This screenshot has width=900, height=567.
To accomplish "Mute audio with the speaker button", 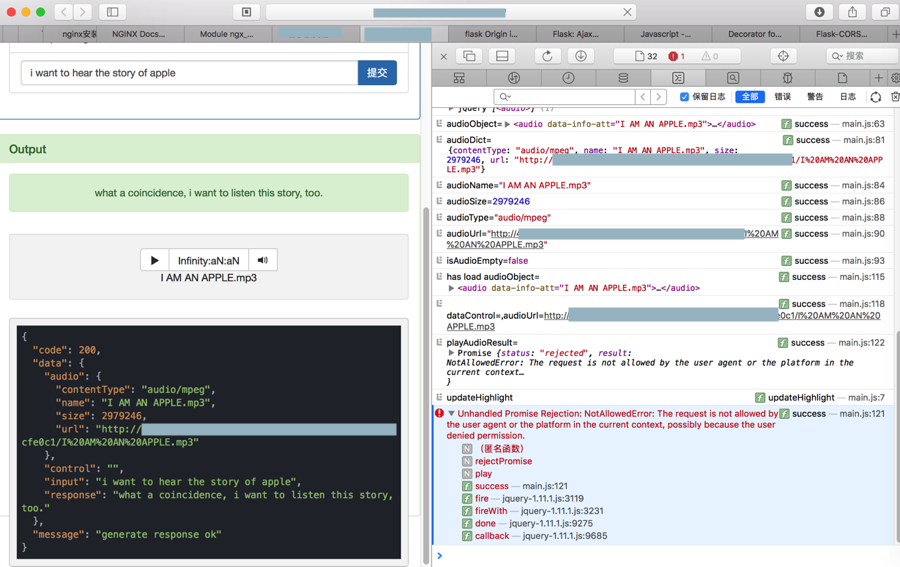I will click(x=263, y=260).
